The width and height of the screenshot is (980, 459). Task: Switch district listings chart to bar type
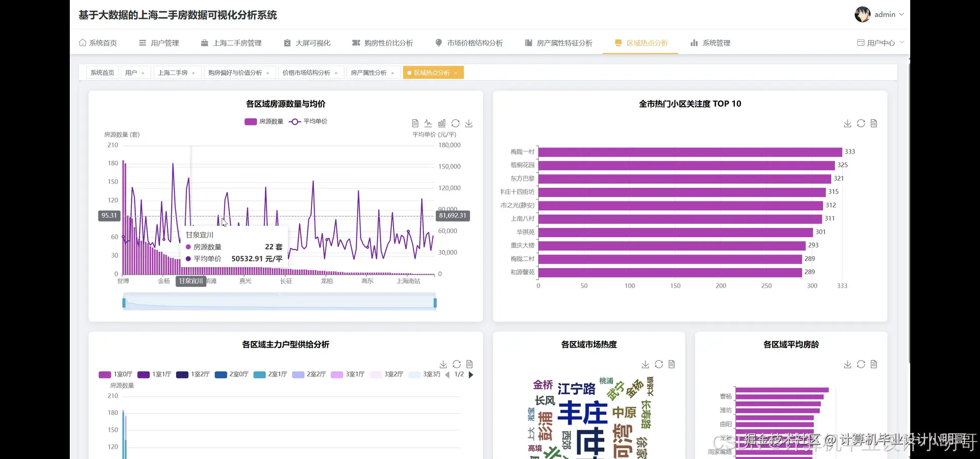pyautogui.click(x=442, y=123)
